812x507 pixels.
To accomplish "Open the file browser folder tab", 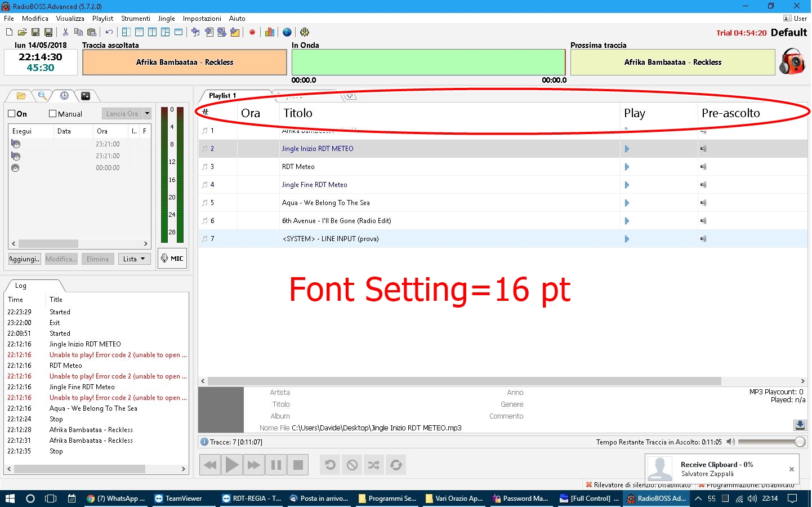I will (x=21, y=96).
